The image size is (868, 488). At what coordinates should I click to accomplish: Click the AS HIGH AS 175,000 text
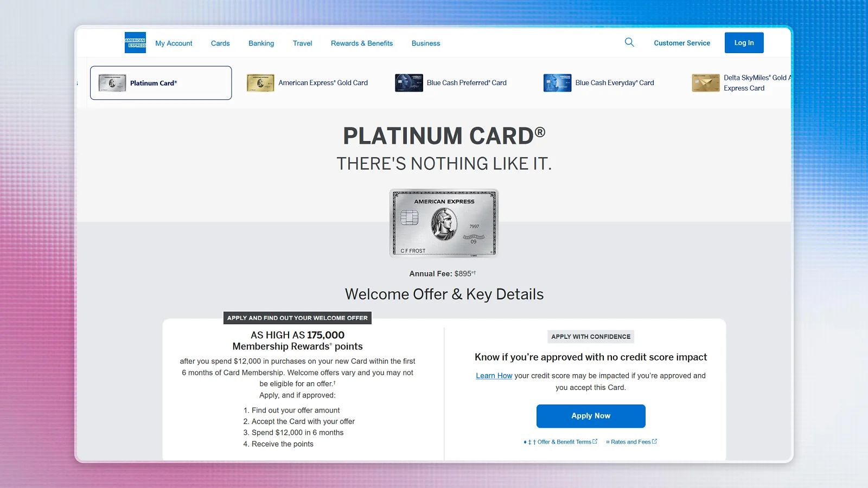(297, 335)
